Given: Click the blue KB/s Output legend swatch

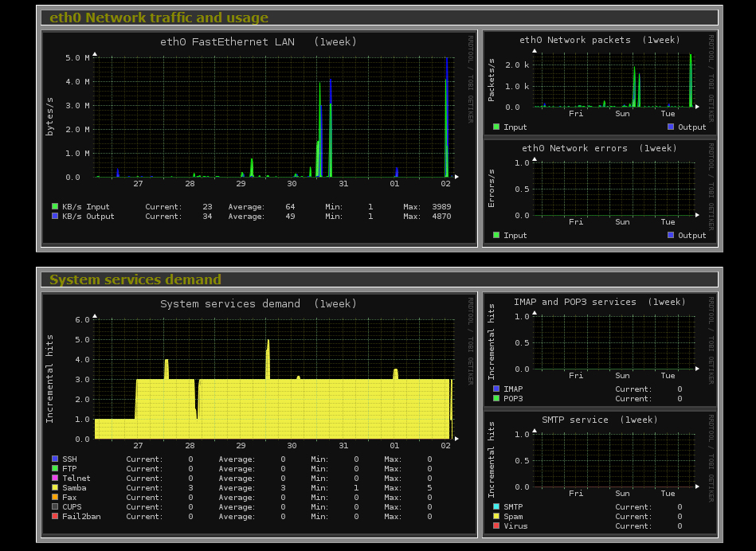Looking at the screenshot, I should tap(55, 216).
